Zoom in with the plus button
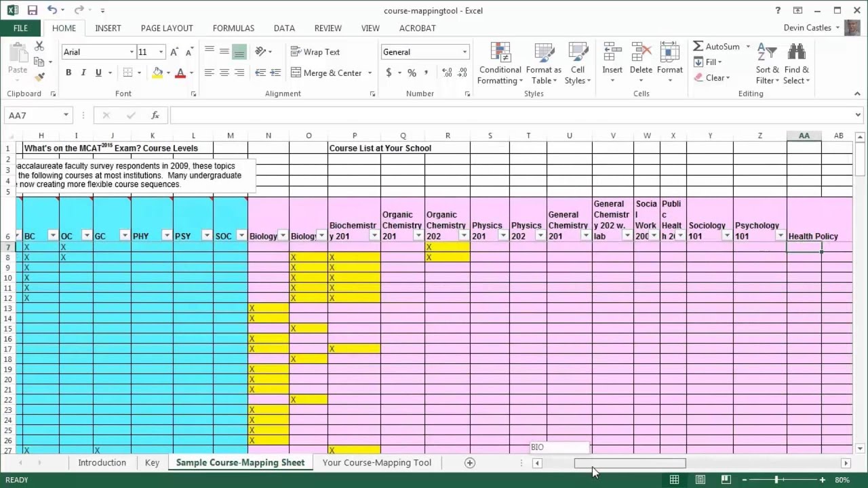The height and width of the screenshot is (488, 868). coord(823,480)
